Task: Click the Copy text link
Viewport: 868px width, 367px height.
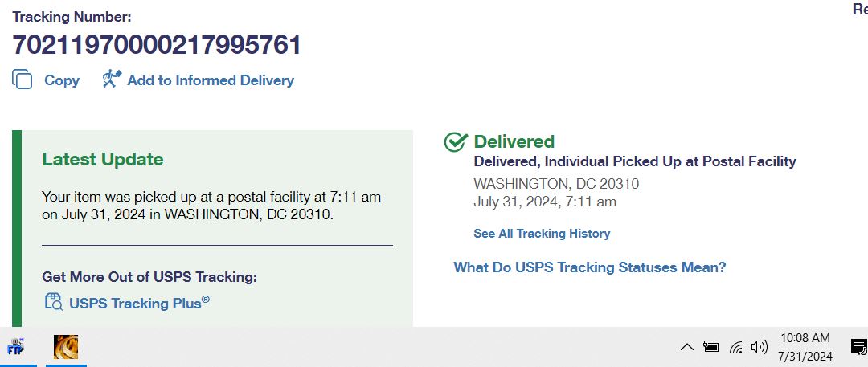Action: pyautogui.click(x=62, y=80)
